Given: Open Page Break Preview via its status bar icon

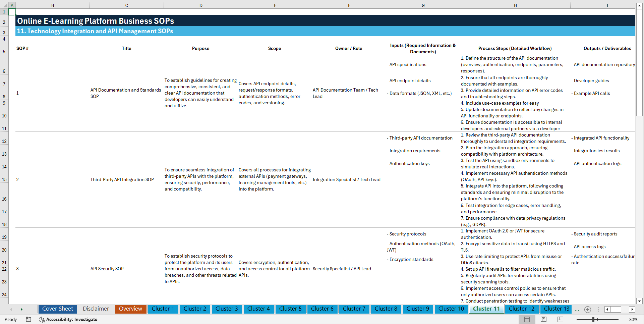Looking at the screenshot, I should (x=560, y=319).
